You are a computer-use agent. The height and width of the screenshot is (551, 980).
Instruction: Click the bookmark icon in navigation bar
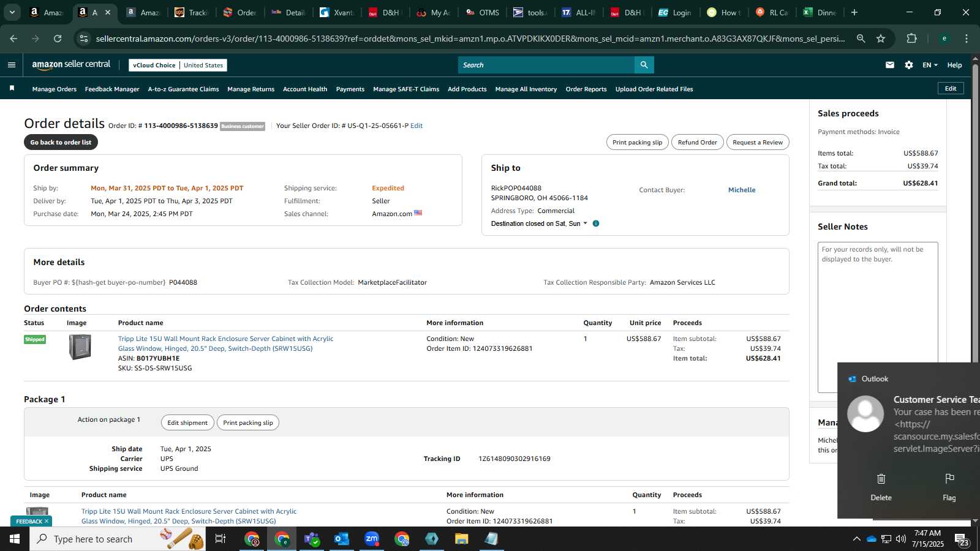[x=12, y=89]
